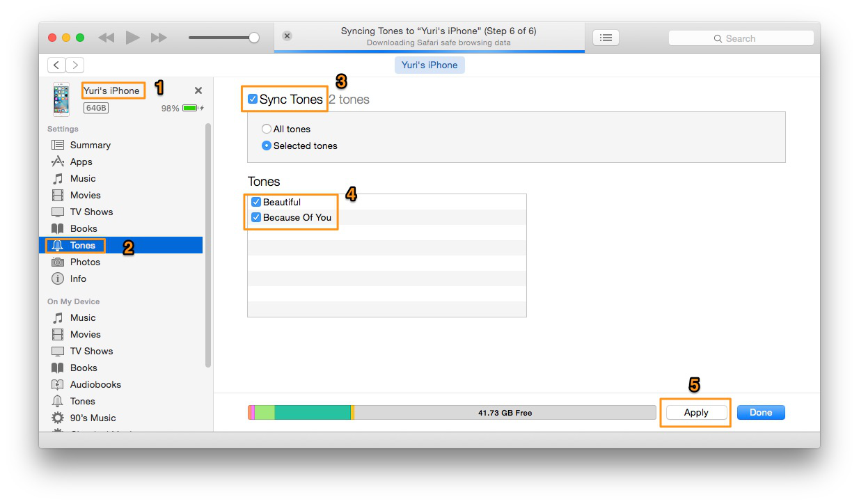Click the light green storage segment
Image resolution: width=859 pixels, height=504 pixels.
click(x=265, y=413)
